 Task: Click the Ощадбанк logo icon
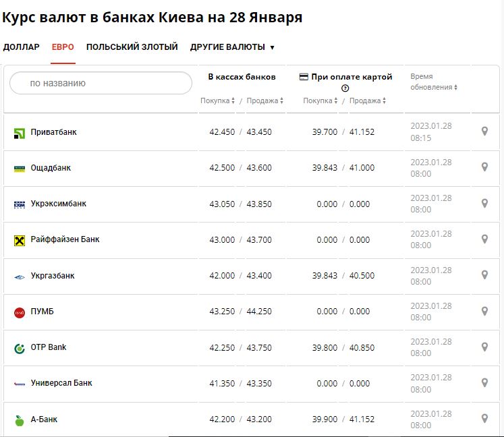pos(20,169)
